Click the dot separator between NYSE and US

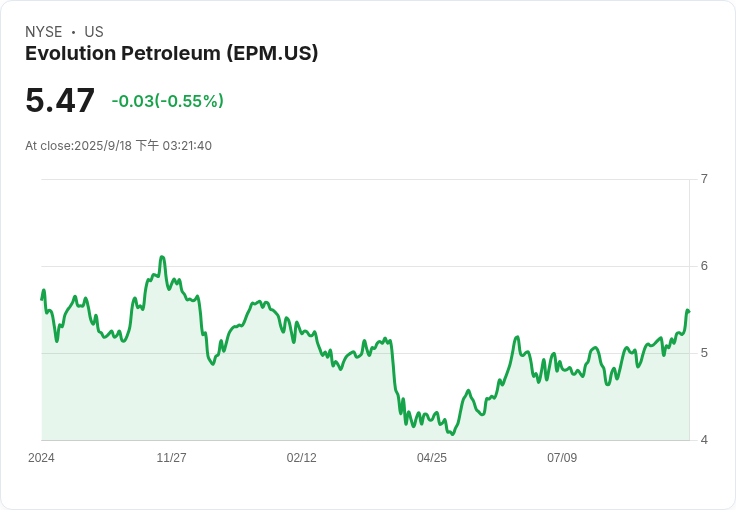click(x=73, y=32)
